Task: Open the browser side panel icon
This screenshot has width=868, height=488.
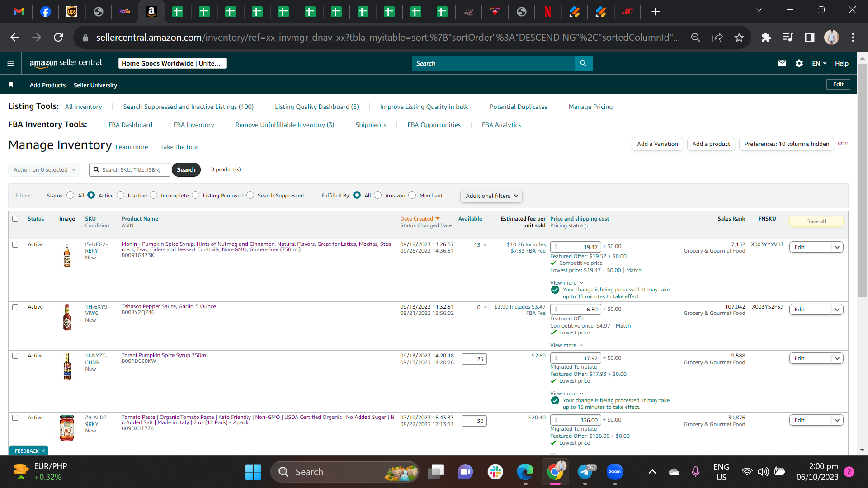Action: pos(809,38)
